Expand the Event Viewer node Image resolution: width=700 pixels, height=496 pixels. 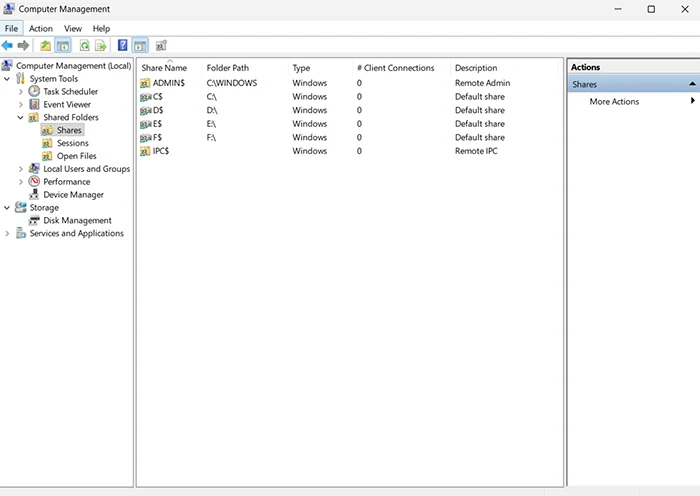(21, 104)
